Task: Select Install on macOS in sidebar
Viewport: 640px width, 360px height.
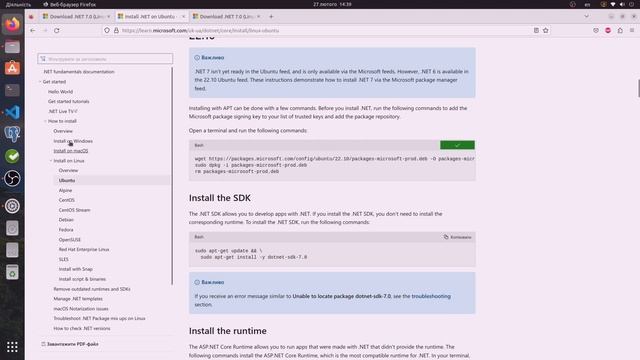Action: coord(71,151)
